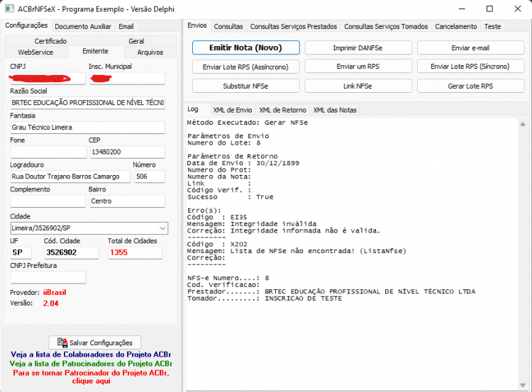Click 'Tomador: INSCRICAO DE TESTE' line
Screen dimensions: 532x392
click(x=265, y=298)
